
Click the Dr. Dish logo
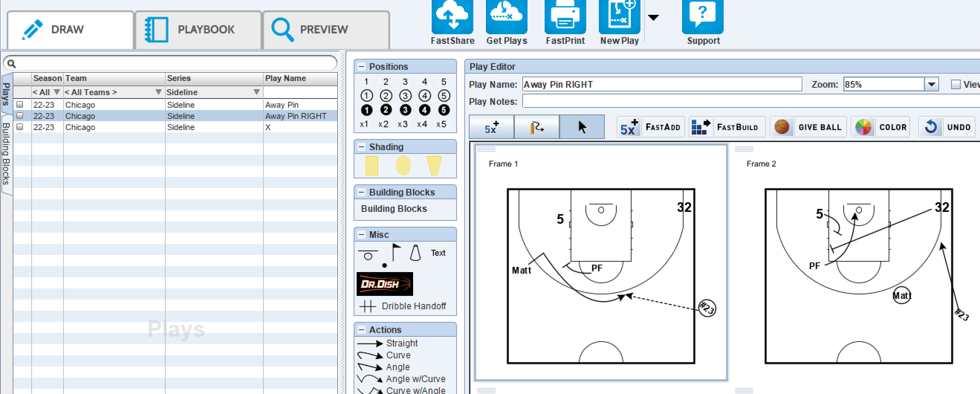point(384,284)
